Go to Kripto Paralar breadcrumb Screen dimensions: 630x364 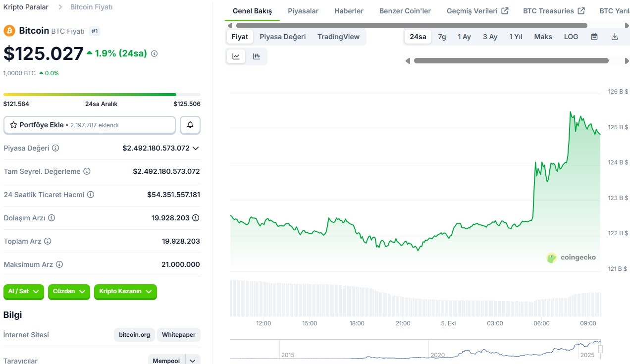(26, 7)
